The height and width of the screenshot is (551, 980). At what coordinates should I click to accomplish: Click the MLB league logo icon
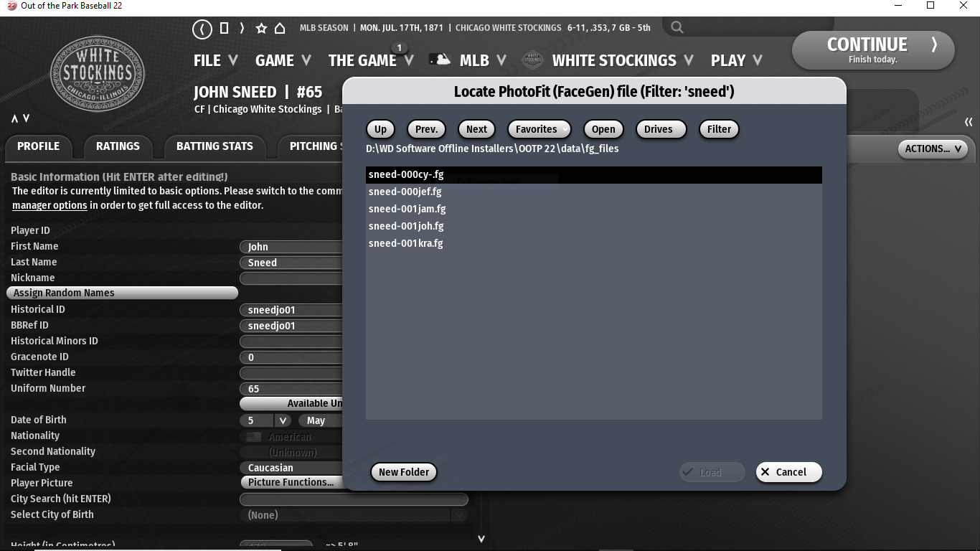point(440,60)
